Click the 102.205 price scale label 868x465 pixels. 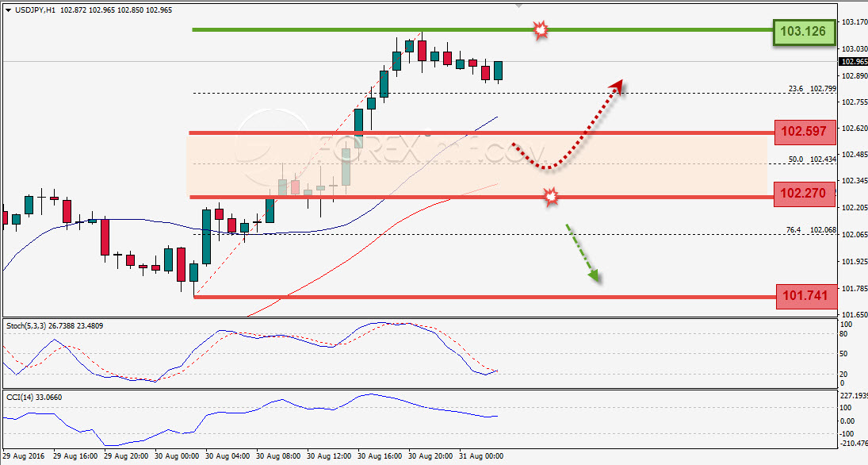(x=855, y=207)
